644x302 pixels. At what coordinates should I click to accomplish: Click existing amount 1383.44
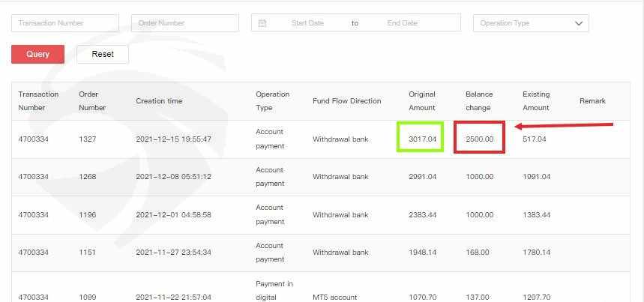tap(536, 215)
